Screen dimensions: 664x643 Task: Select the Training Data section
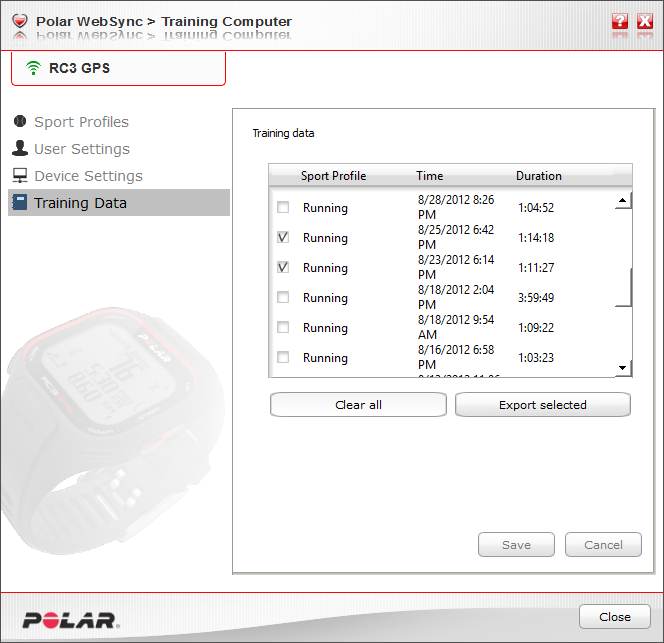[x=119, y=202]
